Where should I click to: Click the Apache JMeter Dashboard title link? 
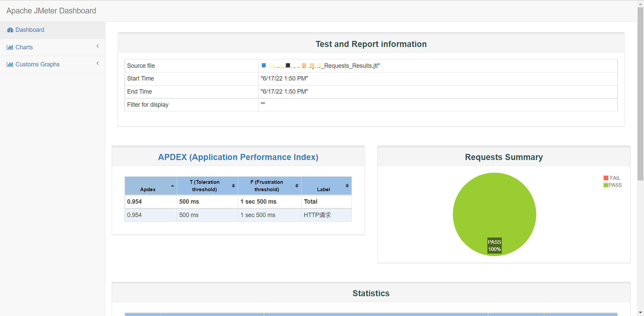[51, 11]
